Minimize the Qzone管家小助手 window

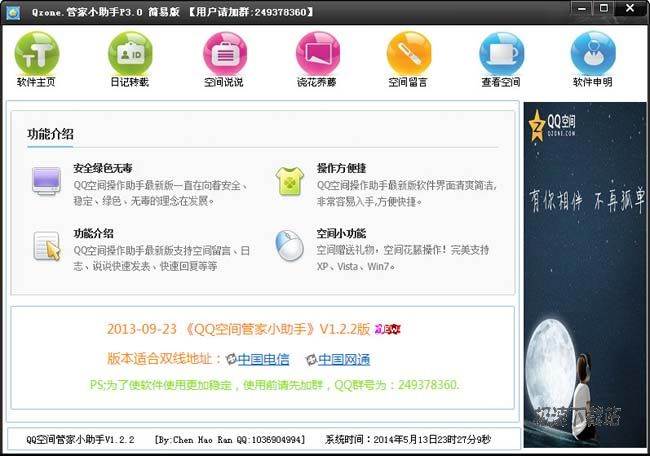tap(582, 8)
